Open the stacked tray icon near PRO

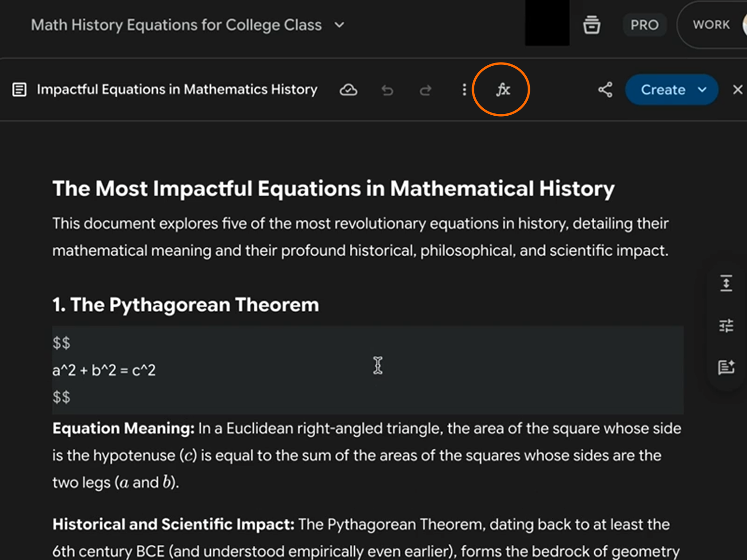pos(592,25)
